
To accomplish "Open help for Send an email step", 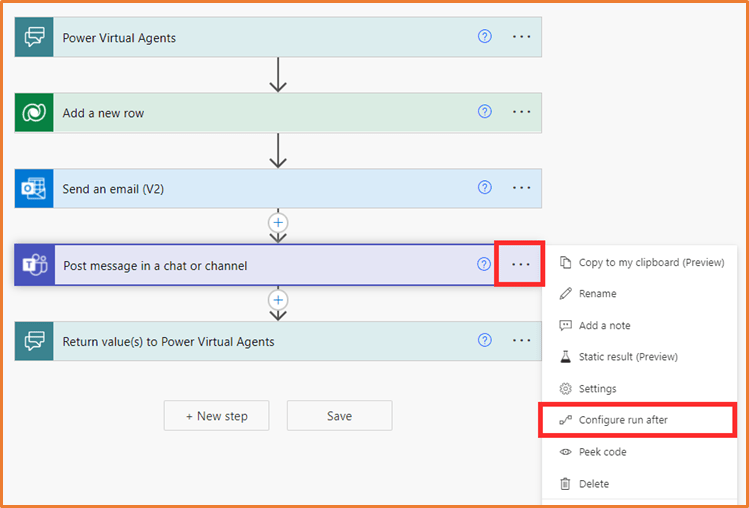I will [x=485, y=187].
